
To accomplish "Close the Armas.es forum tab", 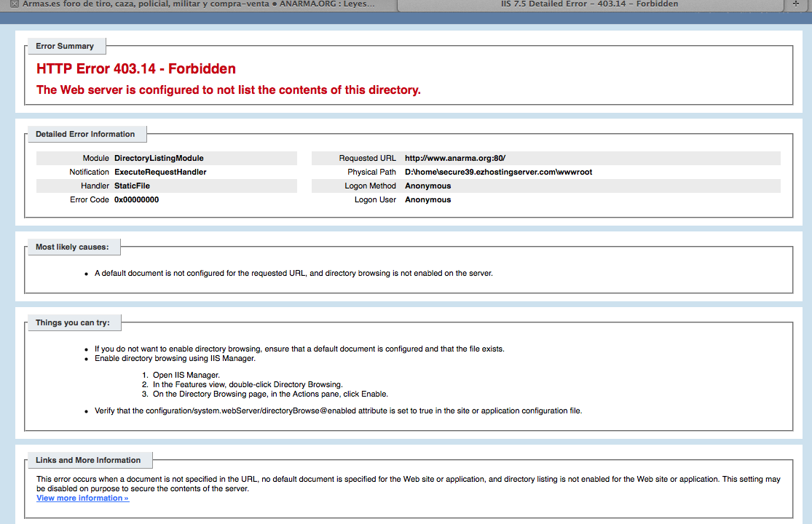I will (x=14, y=4).
